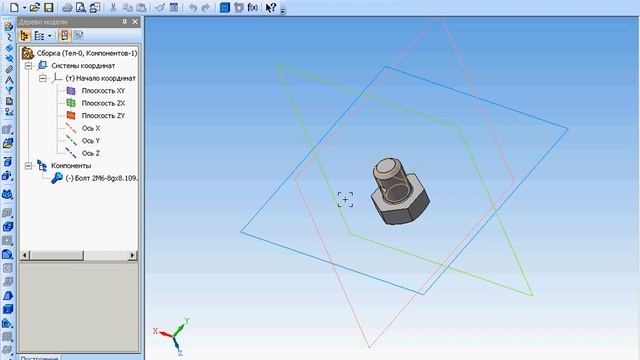The height and width of the screenshot is (360, 640).
Task: Collapse the Начало координат node
Action: (43, 78)
